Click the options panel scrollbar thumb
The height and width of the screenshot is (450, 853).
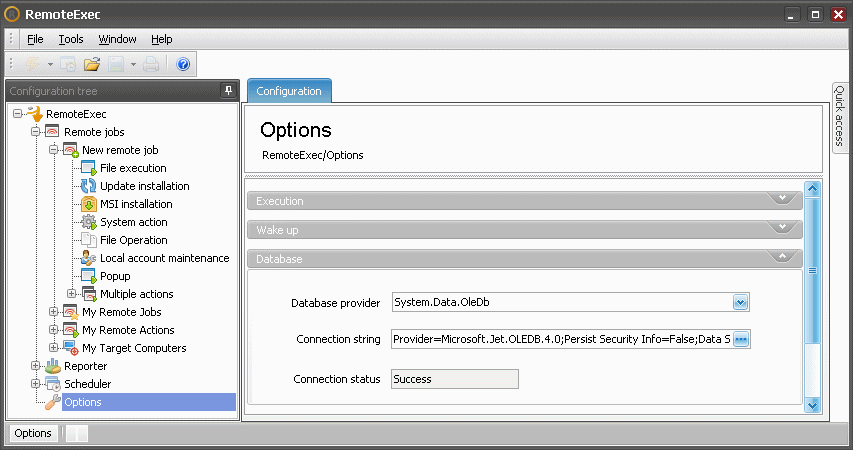click(812, 270)
